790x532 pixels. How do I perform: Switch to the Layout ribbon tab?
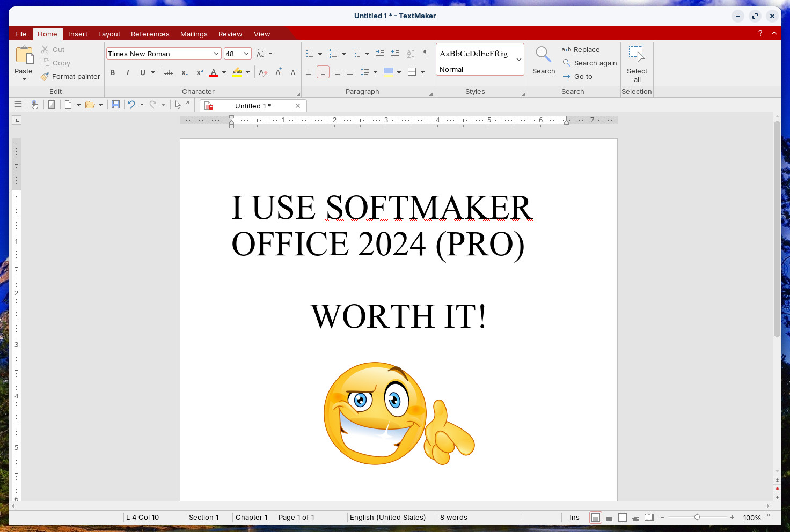coord(109,34)
